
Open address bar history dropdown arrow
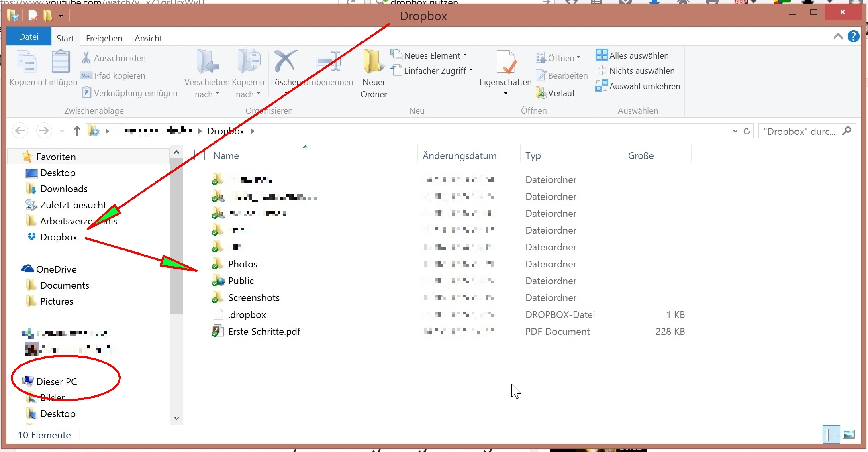click(735, 131)
